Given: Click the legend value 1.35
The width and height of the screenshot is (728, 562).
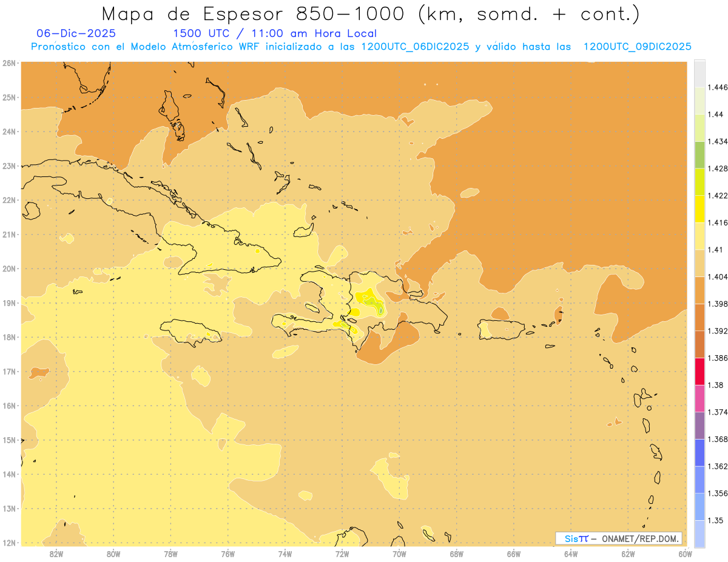Looking at the screenshot, I should (716, 520).
